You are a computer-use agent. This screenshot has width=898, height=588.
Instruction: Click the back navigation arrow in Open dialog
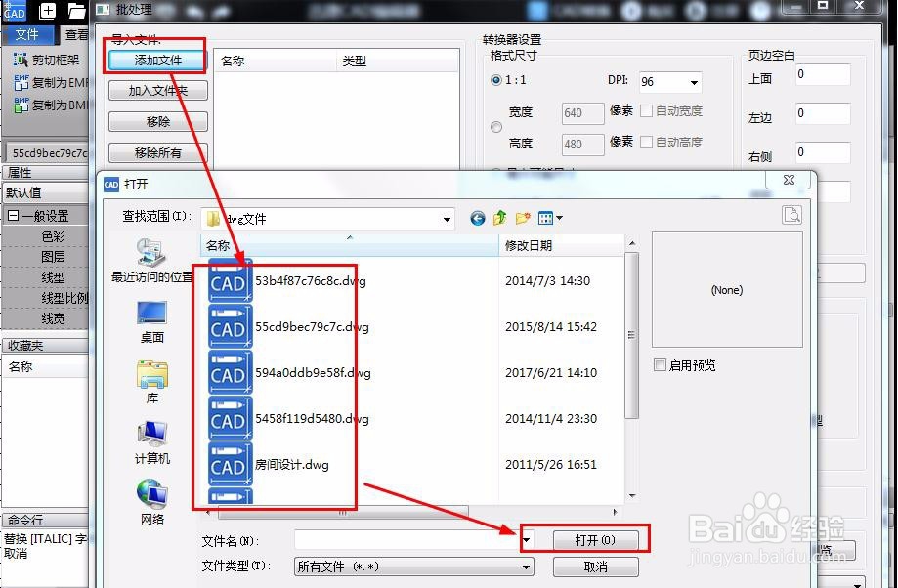coord(477,218)
